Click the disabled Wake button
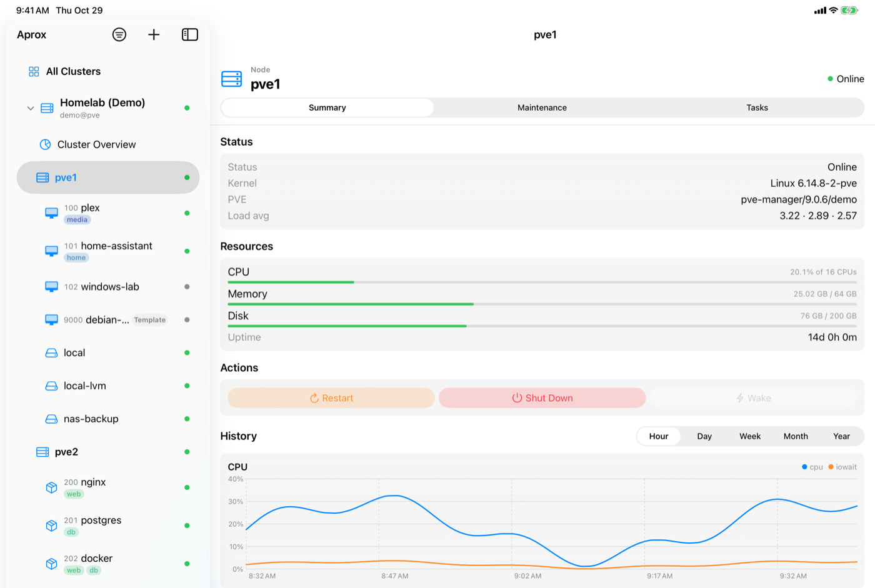The width and height of the screenshot is (875, 588). pyautogui.click(x=753, y=398)
